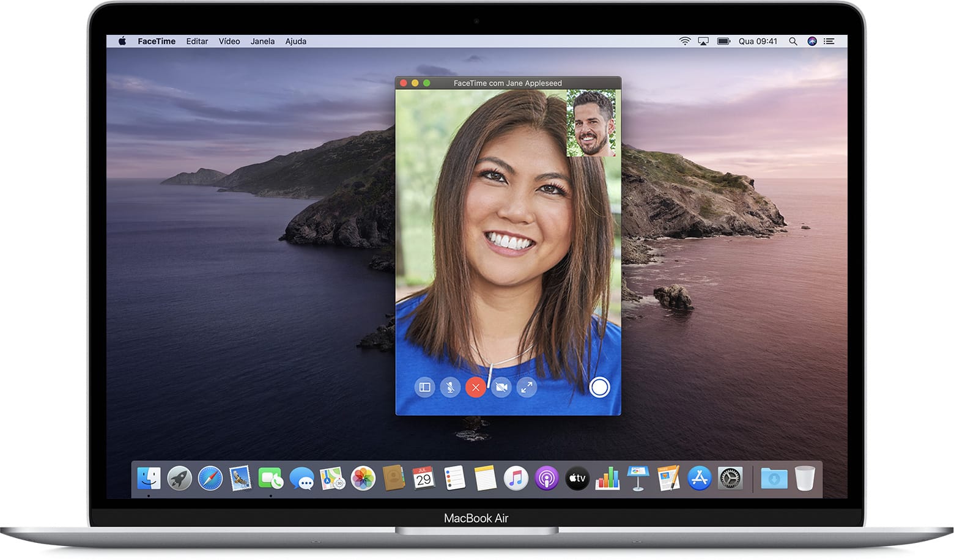Open Mail from the Dock
The image size is (954, 560).
pyautogui.click(x=240, y=478)
